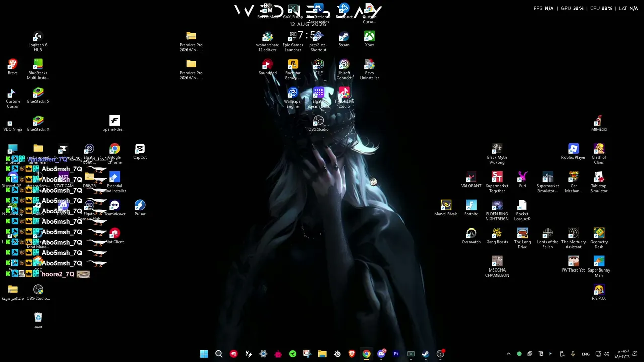Select the Rocket League desktop icon
The width and height of the screenshot is (644, 362).
click(522, 211)
